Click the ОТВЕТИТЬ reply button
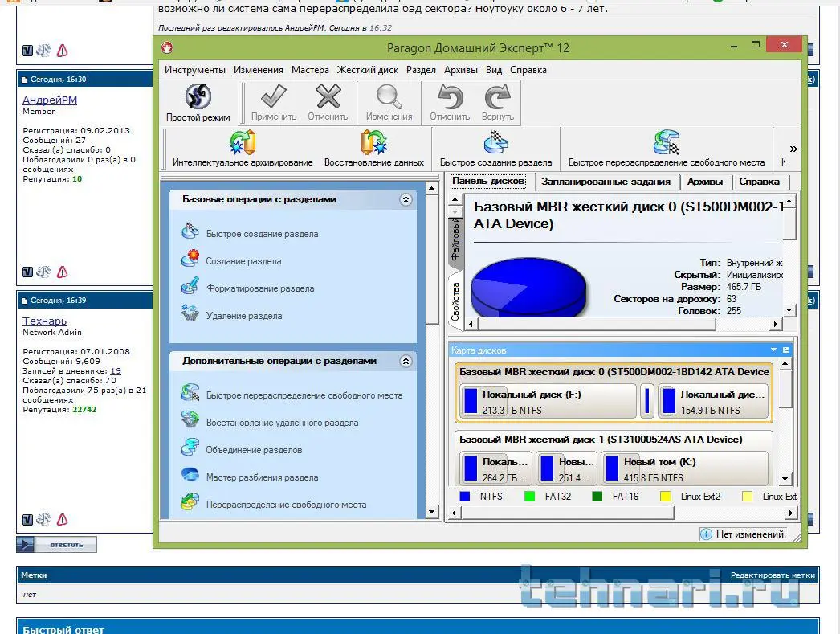Image resolution: width=840 pixels, height=634 pixels. click(57, 545)
